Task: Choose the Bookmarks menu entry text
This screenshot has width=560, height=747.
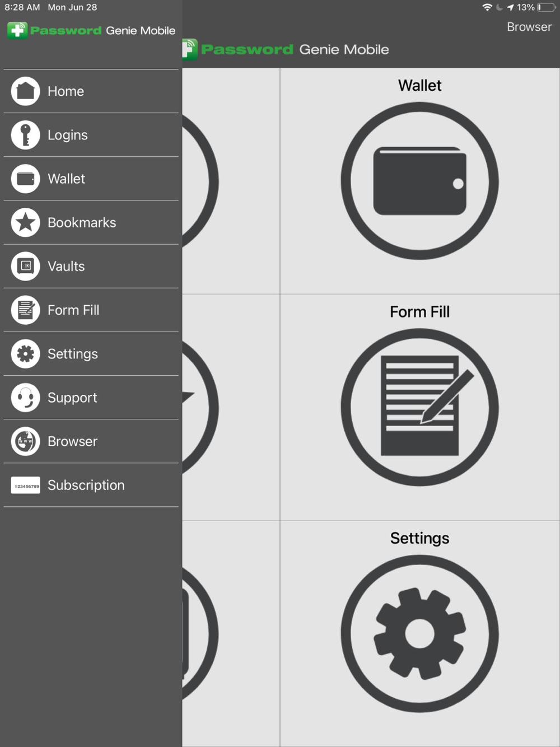Action: (x=82, y=222)
